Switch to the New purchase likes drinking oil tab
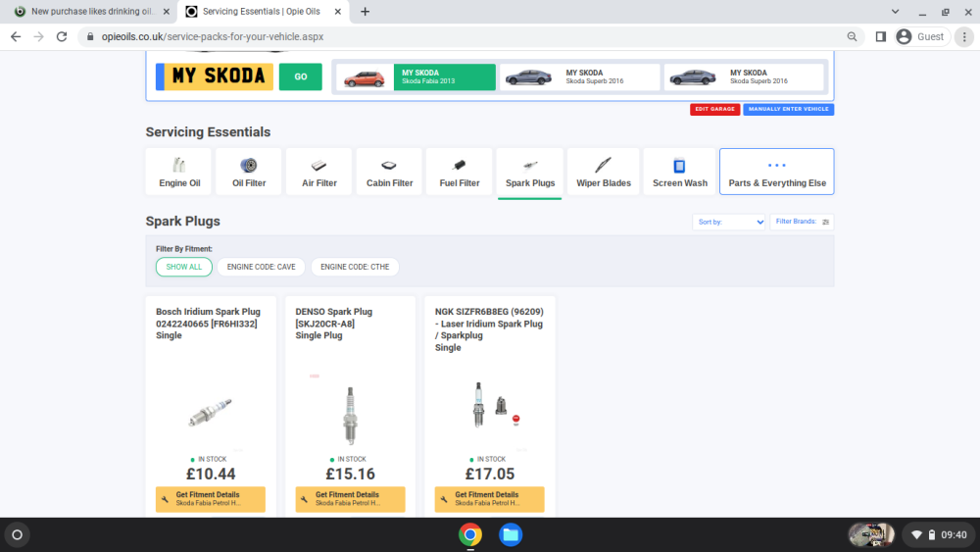The image size is (980, 552). coord(91,11)
